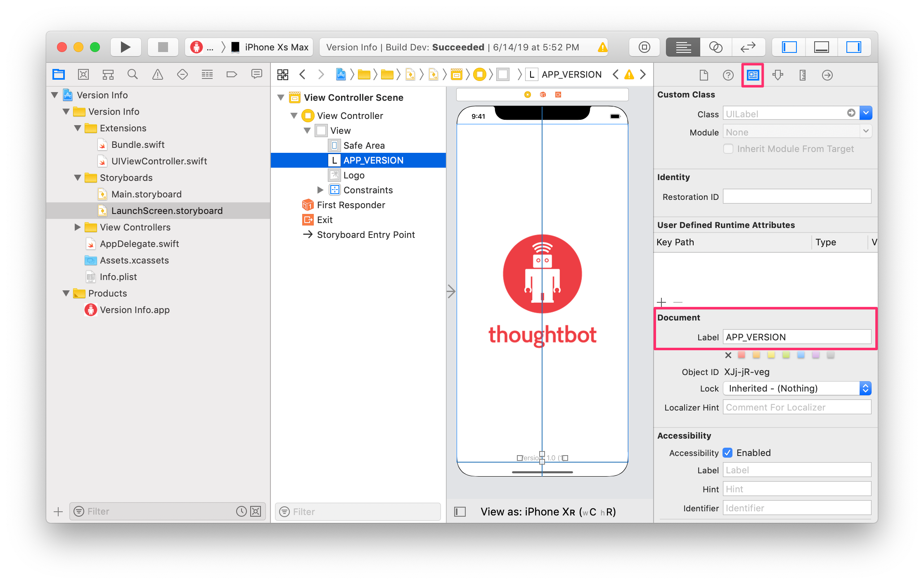Collapse the Version Info project root
The image size is (924, 584).
pos(54,95)
